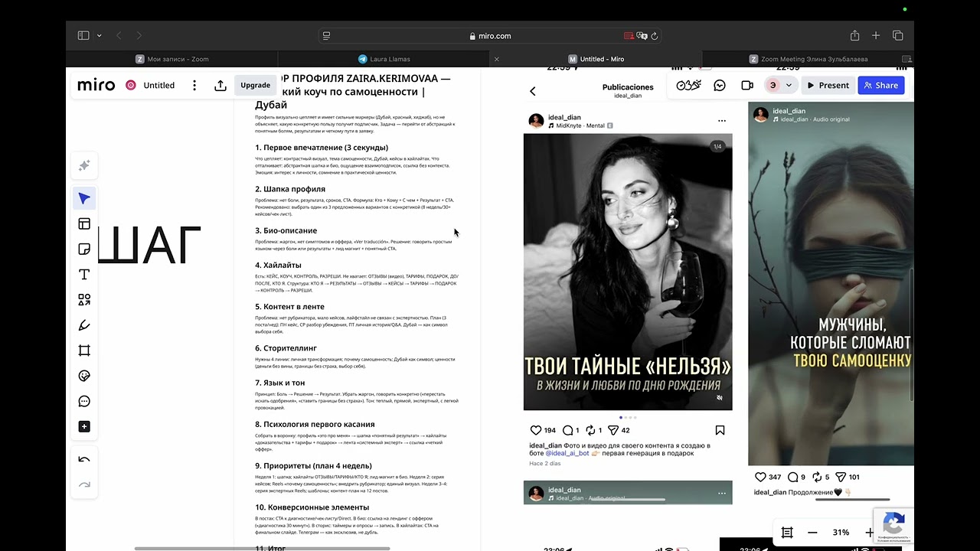The height and width of the screenshot is (551, 980).
Task: Select the sticky note tool
Action: 84,249
